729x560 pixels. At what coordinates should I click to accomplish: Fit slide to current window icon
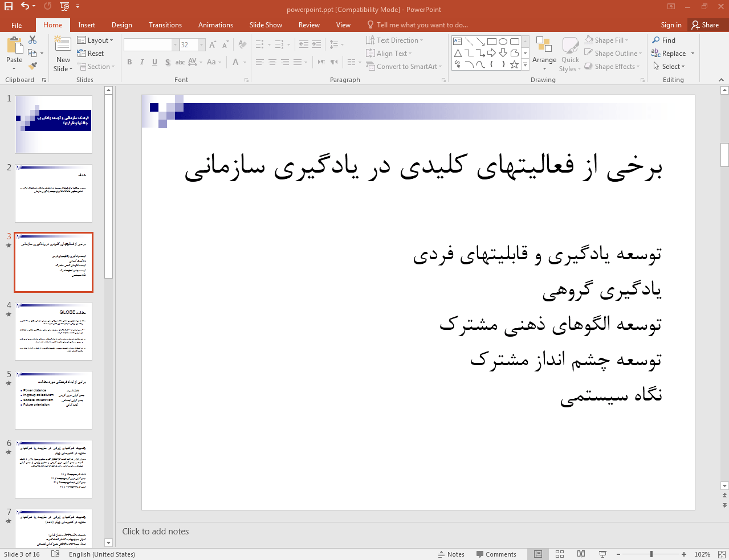(722, 554)
